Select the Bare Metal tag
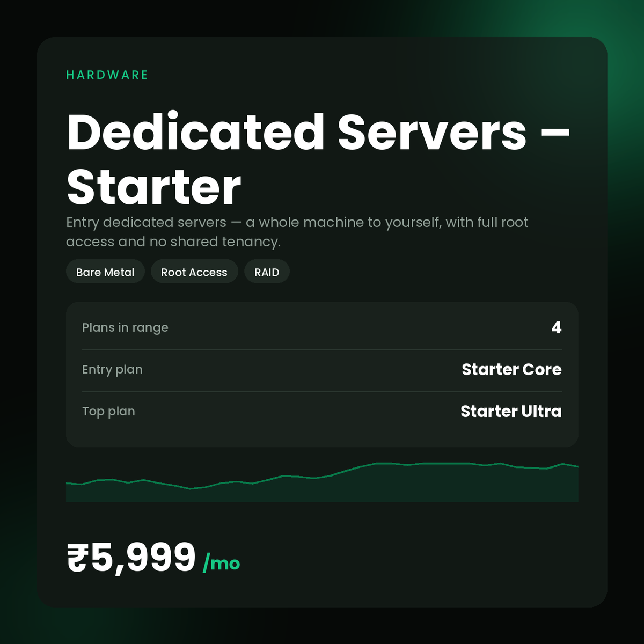The height and width of the screenshot is (644, 644). click(105, 272)
